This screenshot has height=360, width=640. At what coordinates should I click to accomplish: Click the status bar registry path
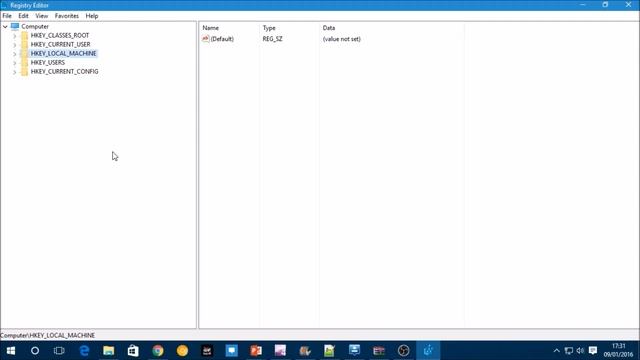coord(48,335)
